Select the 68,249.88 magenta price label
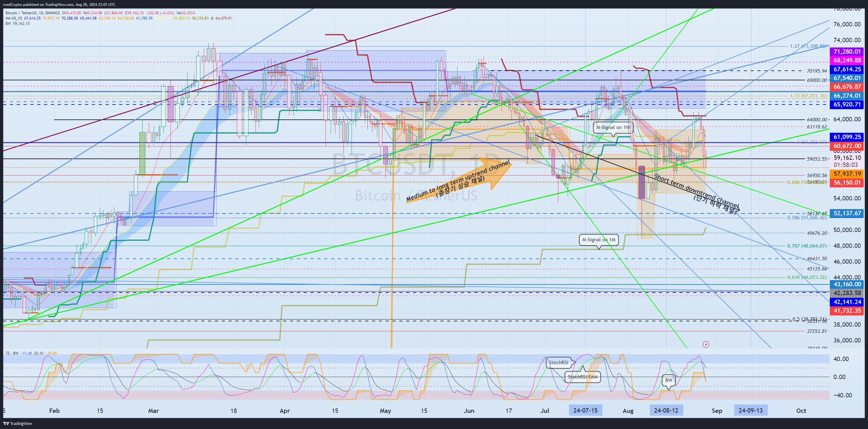This screenshot has height=429, width=868. (x=847, y=60)
